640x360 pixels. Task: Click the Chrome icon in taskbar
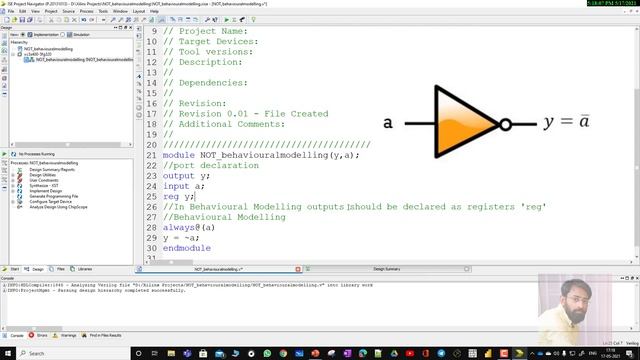point(283,353)
